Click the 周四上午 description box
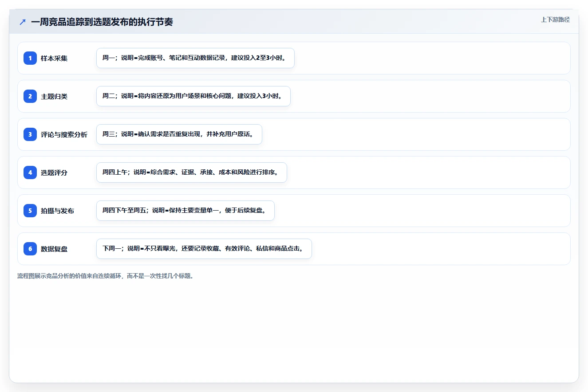588x392 pixels. pyautogui.click(x=192, y=172)
